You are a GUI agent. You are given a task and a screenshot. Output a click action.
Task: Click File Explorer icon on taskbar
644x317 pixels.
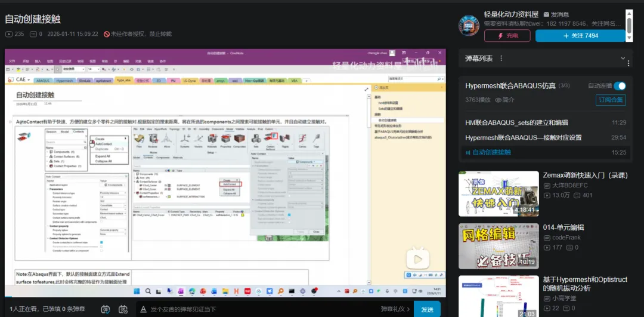tap(225, 291)
